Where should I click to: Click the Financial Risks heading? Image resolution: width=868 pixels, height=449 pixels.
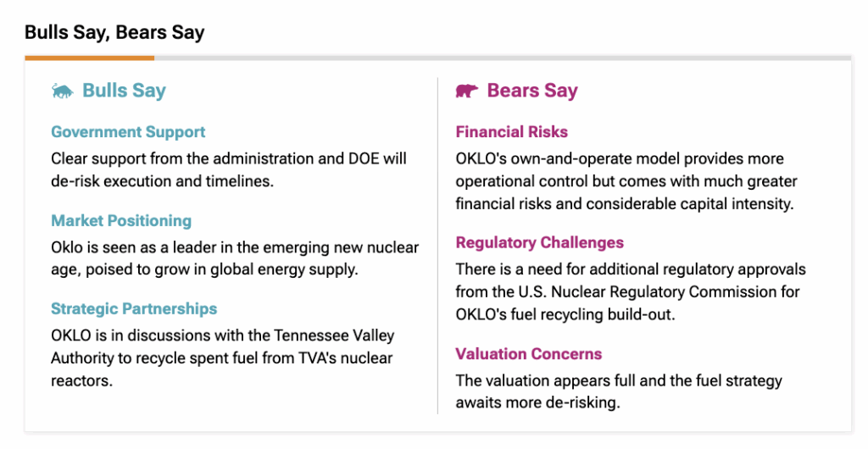coord(511,132)
